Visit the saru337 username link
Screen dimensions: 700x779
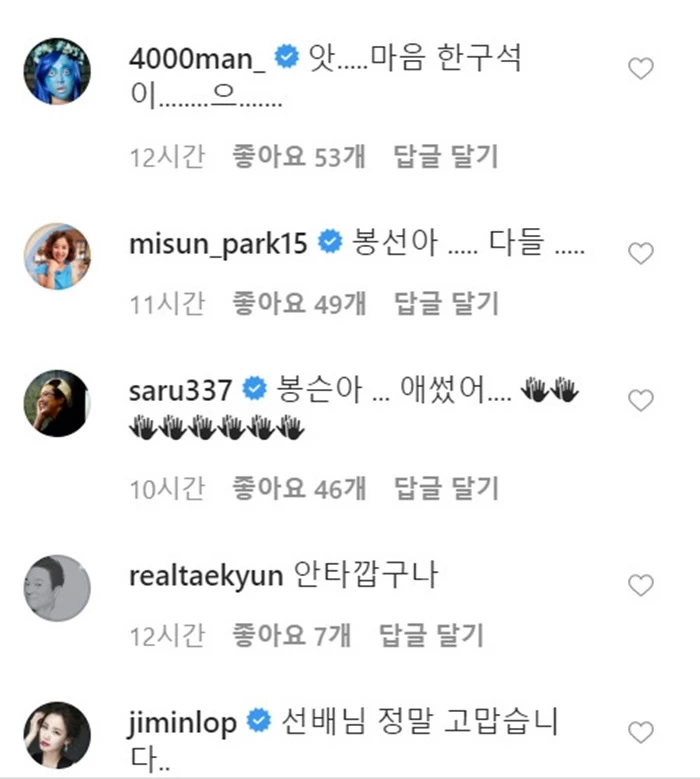[181, 390]
